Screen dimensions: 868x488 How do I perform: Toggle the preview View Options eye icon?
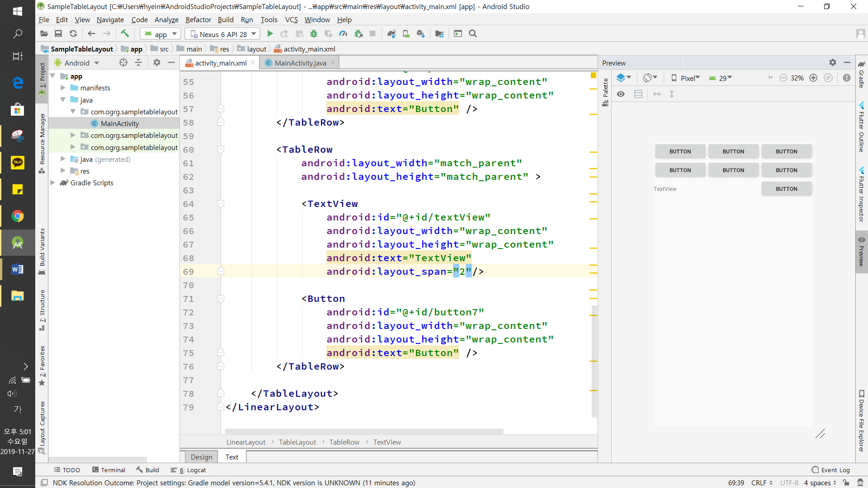[621, 94]
